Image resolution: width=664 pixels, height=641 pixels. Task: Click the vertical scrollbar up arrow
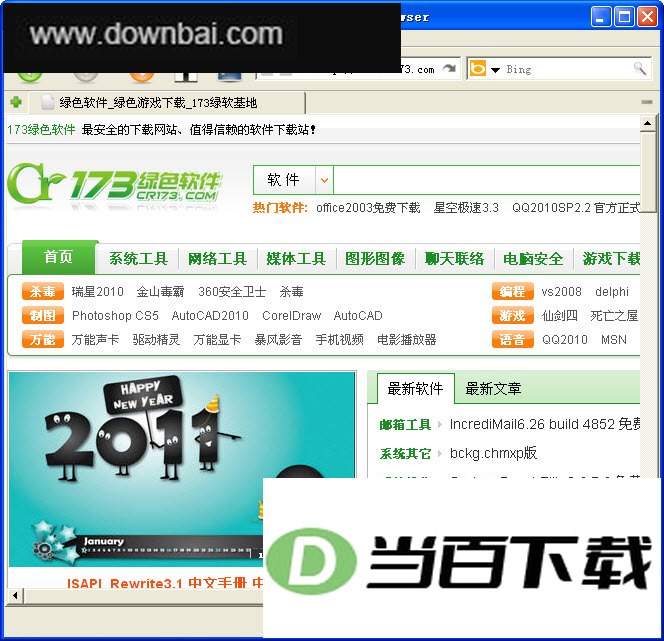[647, 124]
